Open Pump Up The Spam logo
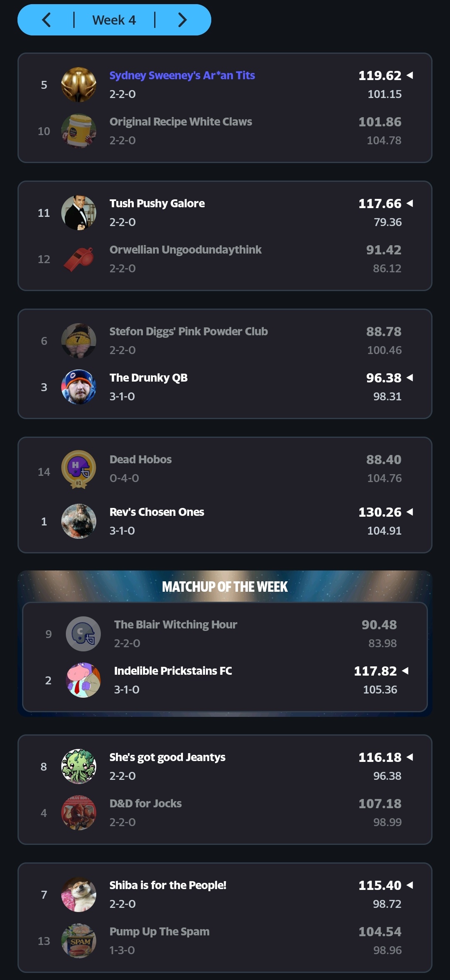 click(x=79, y=941)
